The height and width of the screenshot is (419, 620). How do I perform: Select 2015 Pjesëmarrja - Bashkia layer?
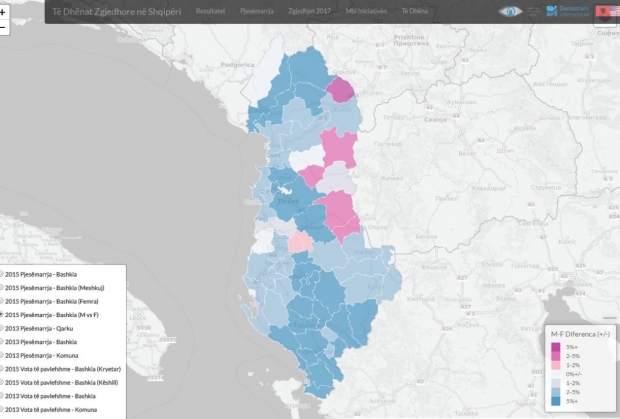pos(3,274)
